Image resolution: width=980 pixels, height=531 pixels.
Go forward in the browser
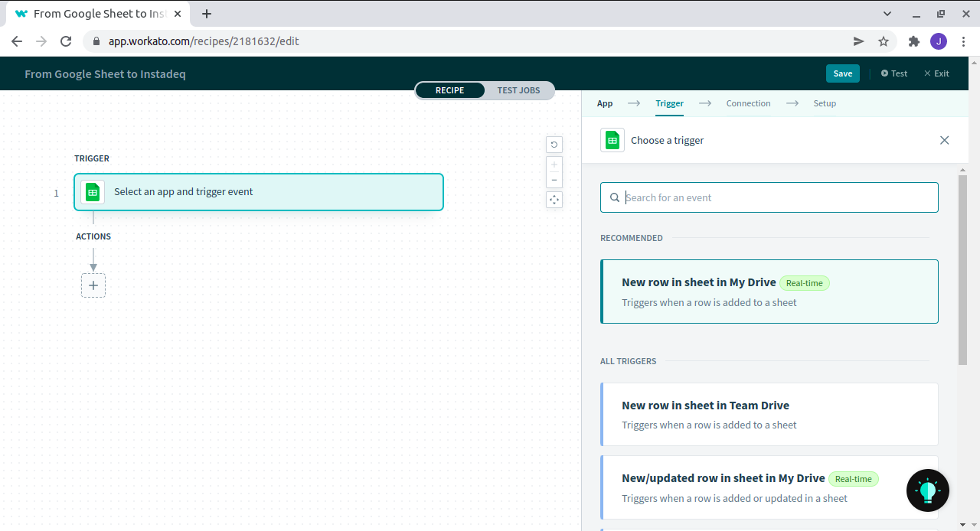(41, 41)
